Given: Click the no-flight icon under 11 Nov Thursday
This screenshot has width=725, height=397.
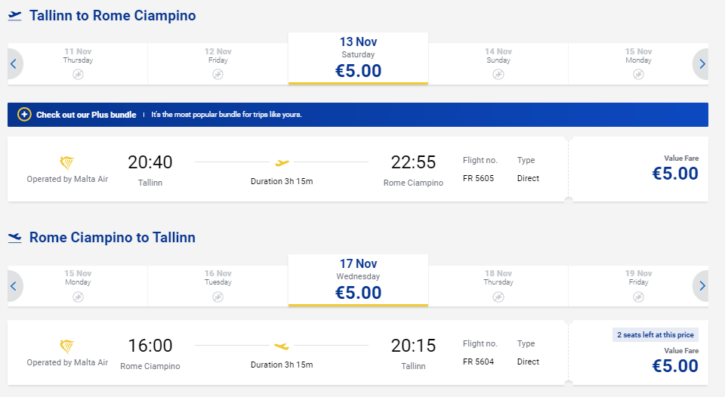Looking at the screenshot, I should [78, 74].
